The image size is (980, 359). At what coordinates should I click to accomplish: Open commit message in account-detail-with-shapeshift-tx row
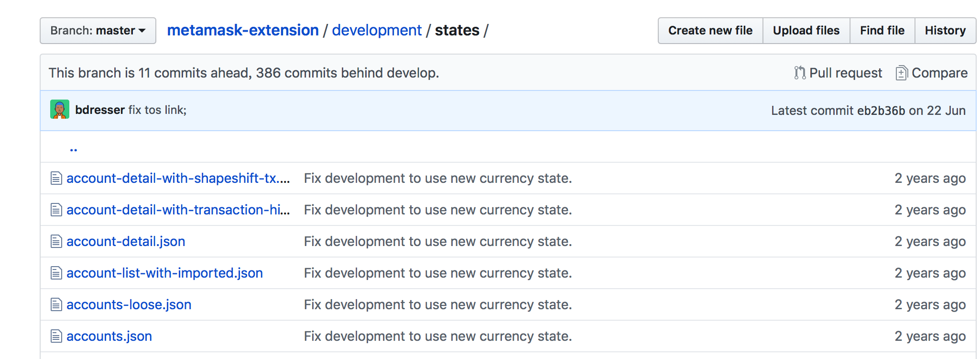coord(438,178)
